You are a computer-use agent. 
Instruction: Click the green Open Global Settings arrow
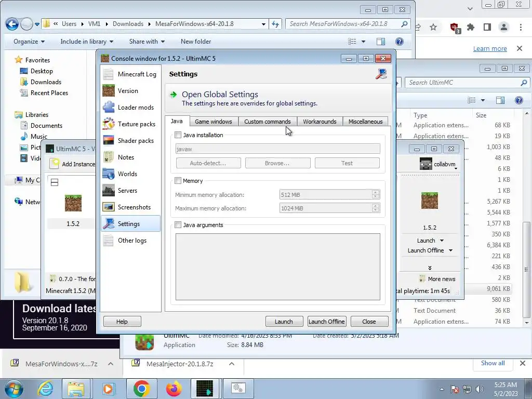173,95
